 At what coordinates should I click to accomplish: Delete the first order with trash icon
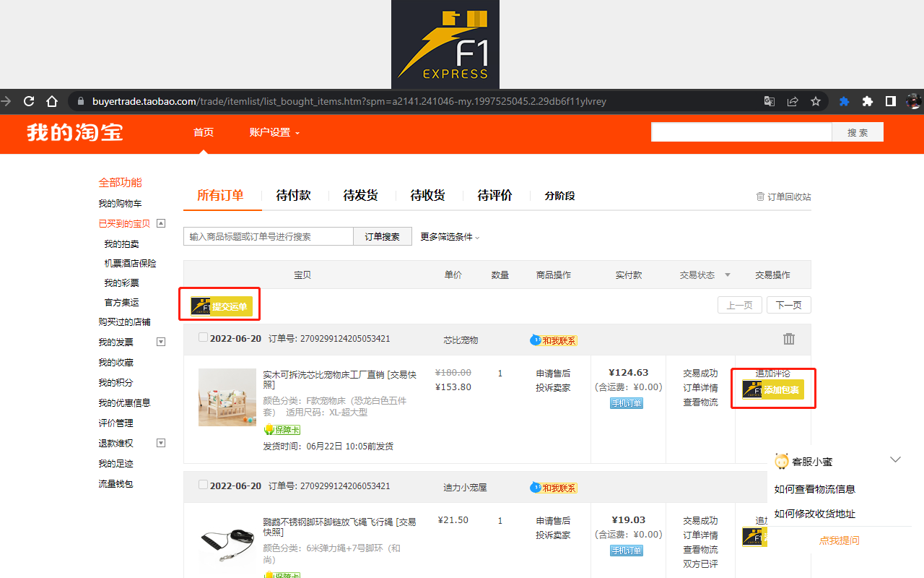pos(789,339)
